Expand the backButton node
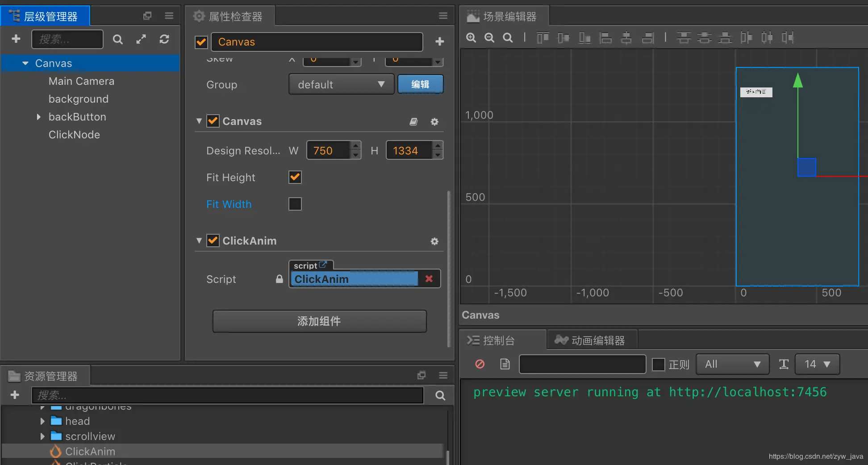The height and width of the screenshot is (465, 868). (38, 117)
